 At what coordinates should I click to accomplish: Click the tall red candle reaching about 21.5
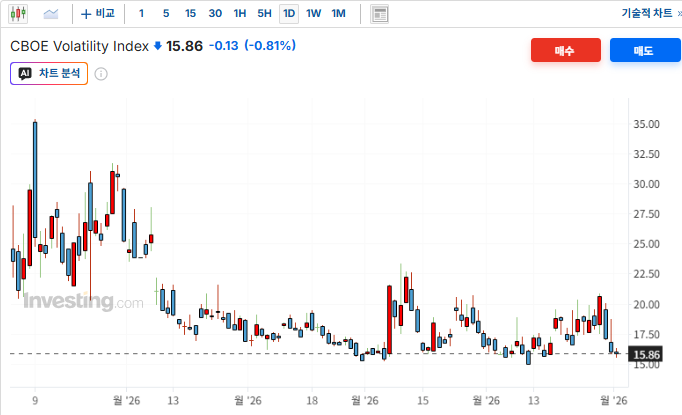coord(389,320)
